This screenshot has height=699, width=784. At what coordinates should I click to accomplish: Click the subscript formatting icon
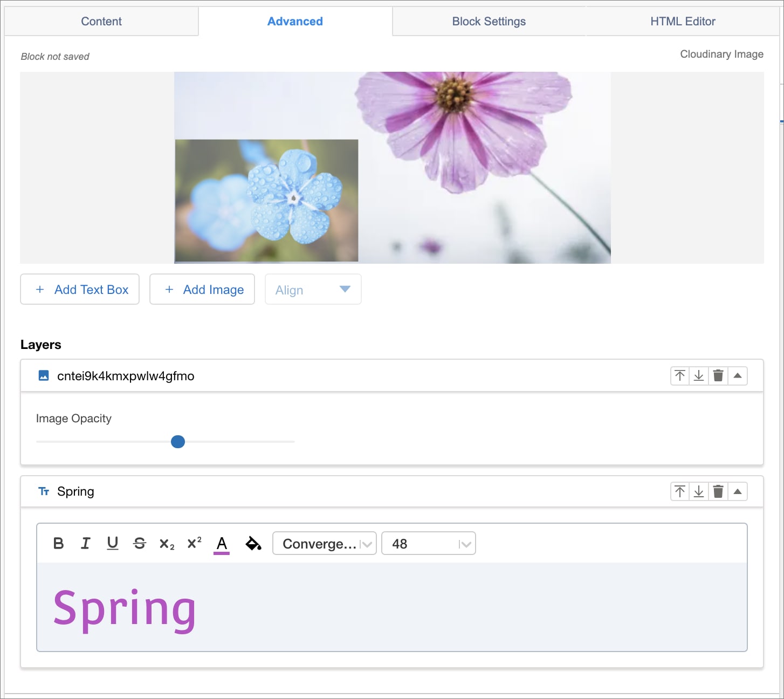tap(167, 544)
